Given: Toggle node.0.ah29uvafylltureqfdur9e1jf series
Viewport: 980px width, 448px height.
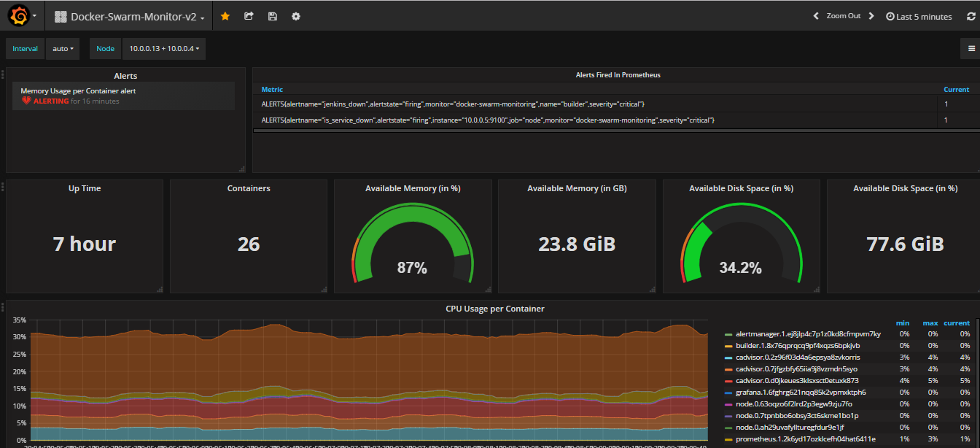Looking at the screenshot, I should click(790, 428).
